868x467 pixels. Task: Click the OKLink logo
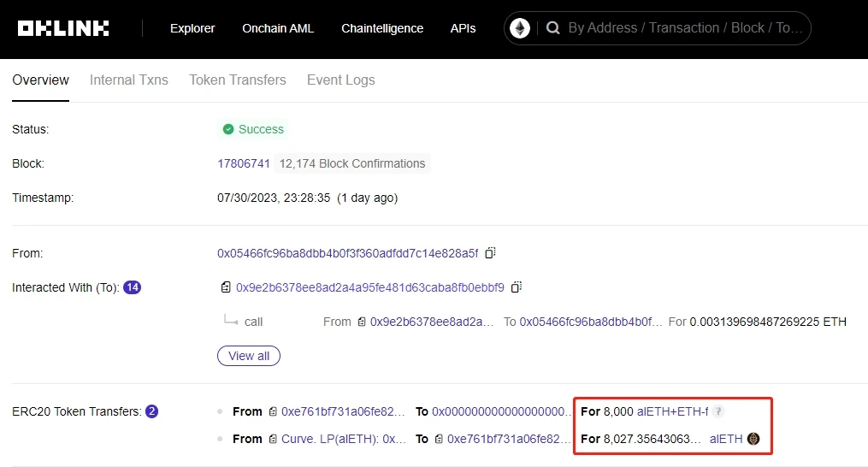(63, 28)
